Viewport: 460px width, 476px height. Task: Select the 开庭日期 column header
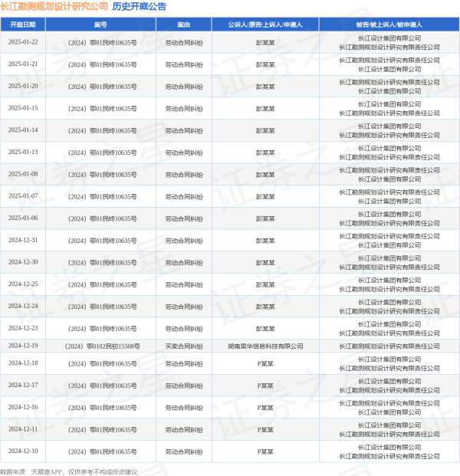click(23, 25)
